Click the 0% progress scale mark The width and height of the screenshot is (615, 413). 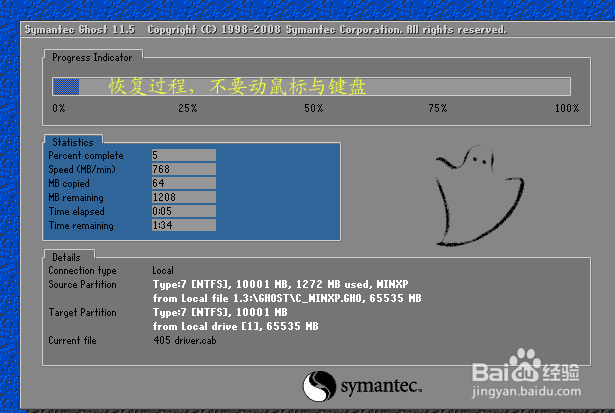click(59, 108)
